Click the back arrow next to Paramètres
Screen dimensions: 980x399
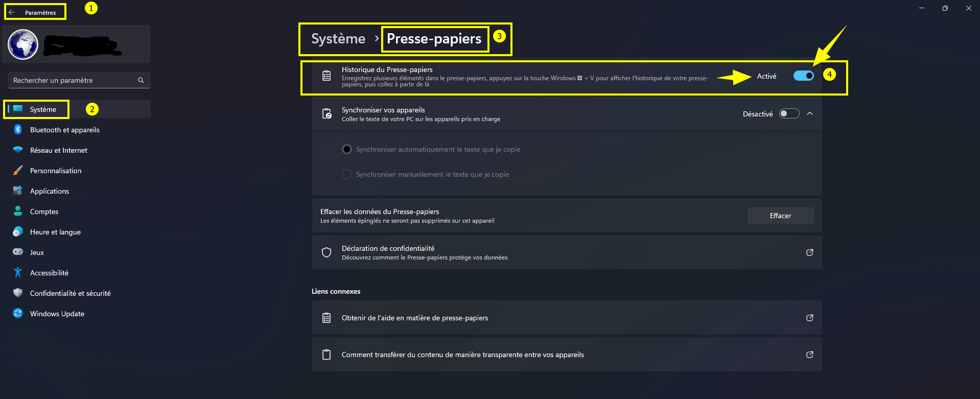[12, 12]
